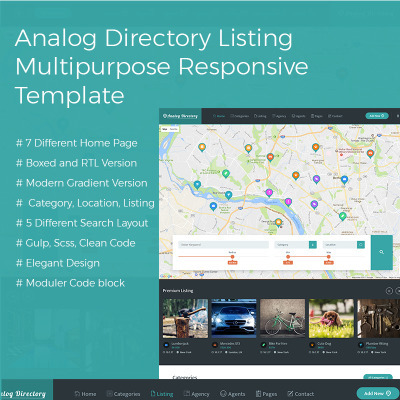Viewport: 400px width, 400px height.
Task: Click the text '# 5 Different Search Layout'
Action: coord(82,223)
